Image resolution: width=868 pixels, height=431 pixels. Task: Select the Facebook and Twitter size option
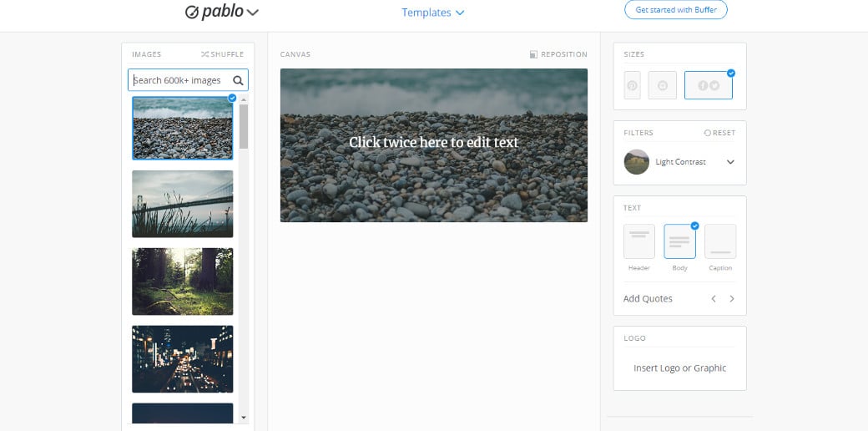(709, 85)
